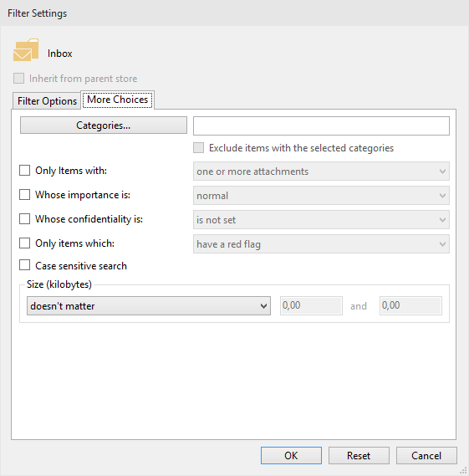The image size is (469, 476).
Task: Confirm with the OK button
Action: pos(291,455)
